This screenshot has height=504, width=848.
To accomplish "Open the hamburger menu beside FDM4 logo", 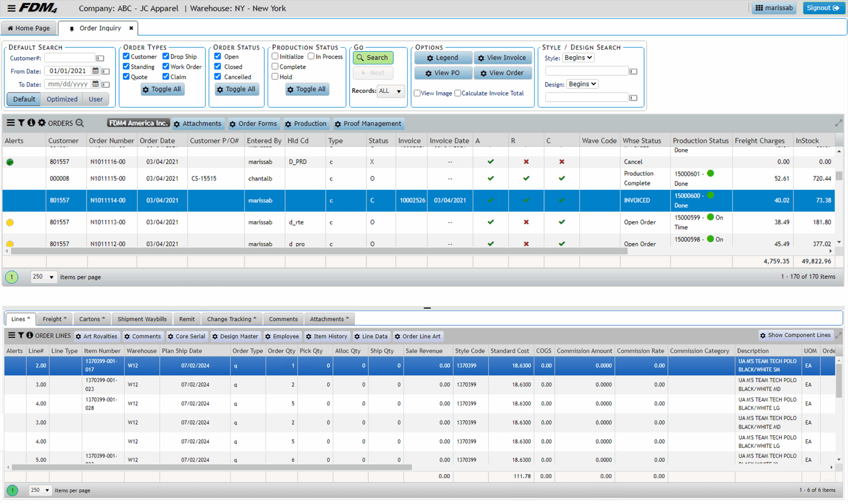I will pos(11,8).
